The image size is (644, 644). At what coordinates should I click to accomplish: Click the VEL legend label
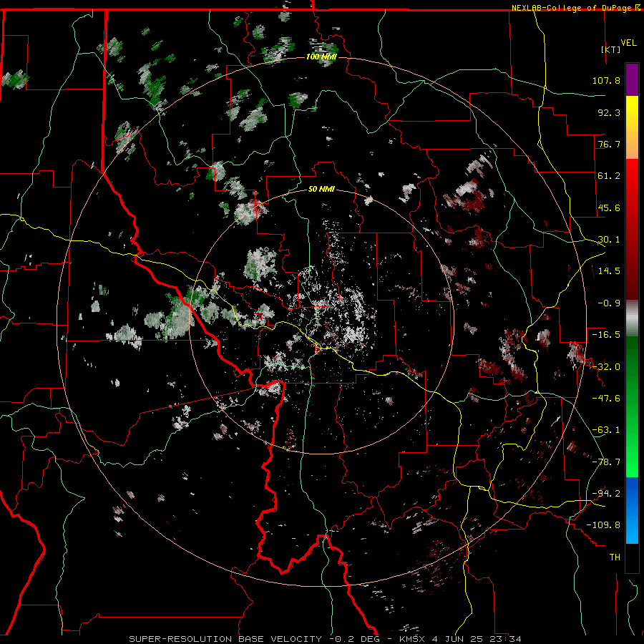pyautogui.click(x=628, y=43)
